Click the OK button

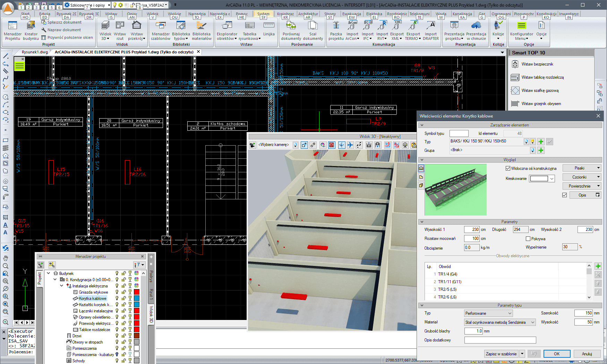[x=556, y=354]
